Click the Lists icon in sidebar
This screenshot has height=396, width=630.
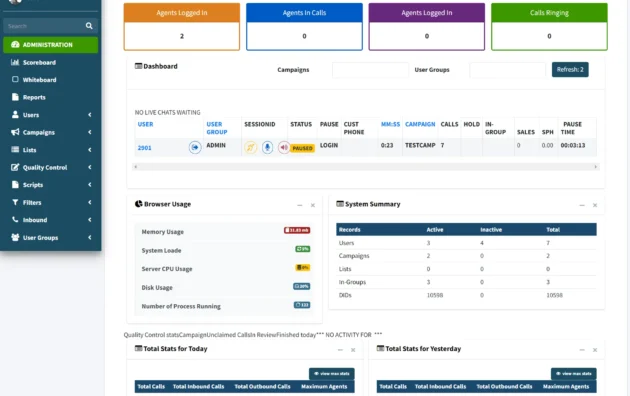click(x=15, y=150)
